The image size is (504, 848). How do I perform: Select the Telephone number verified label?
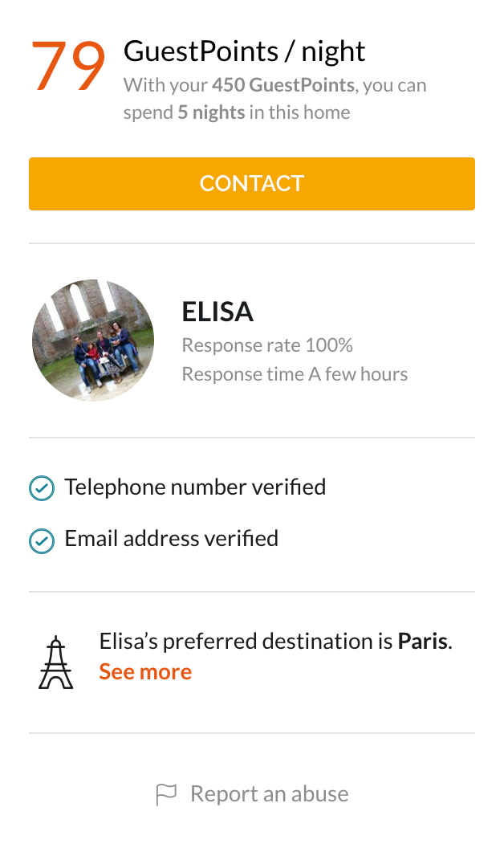pos(195,487)
